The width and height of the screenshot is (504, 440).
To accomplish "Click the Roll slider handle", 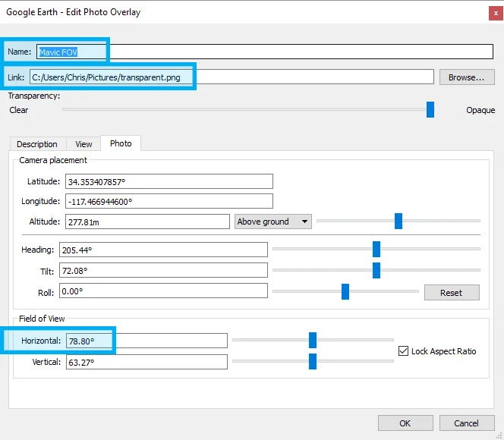I will tap(345, 291).
